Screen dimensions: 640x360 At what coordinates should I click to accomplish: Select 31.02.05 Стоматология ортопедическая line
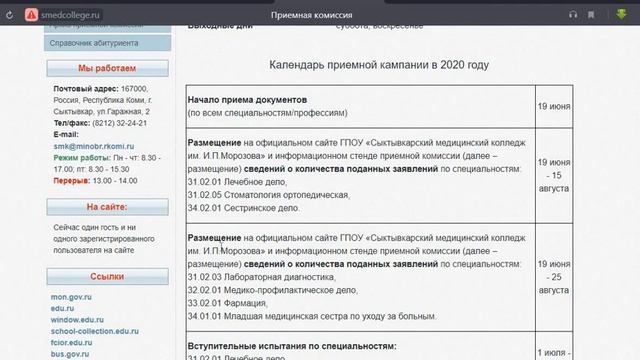point(269,195)
